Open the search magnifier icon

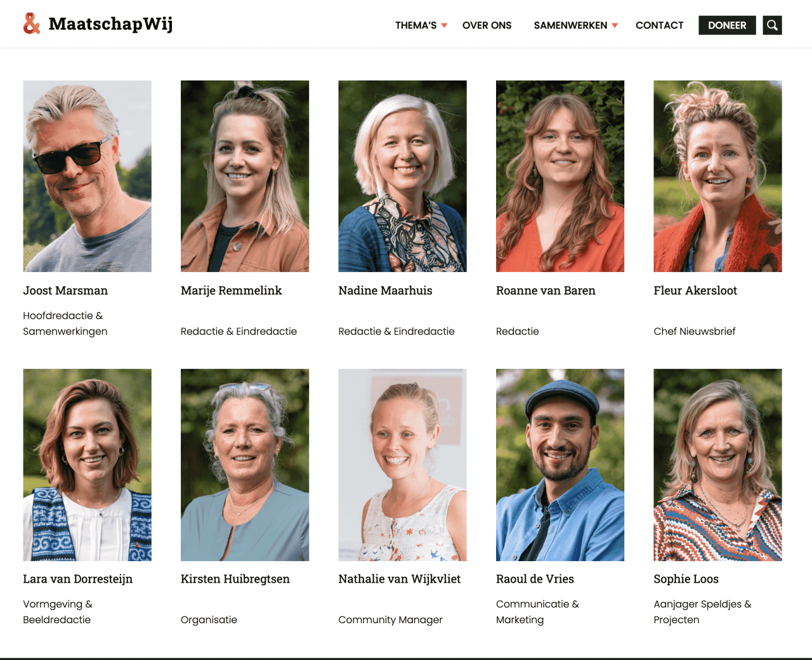[772, 25]
